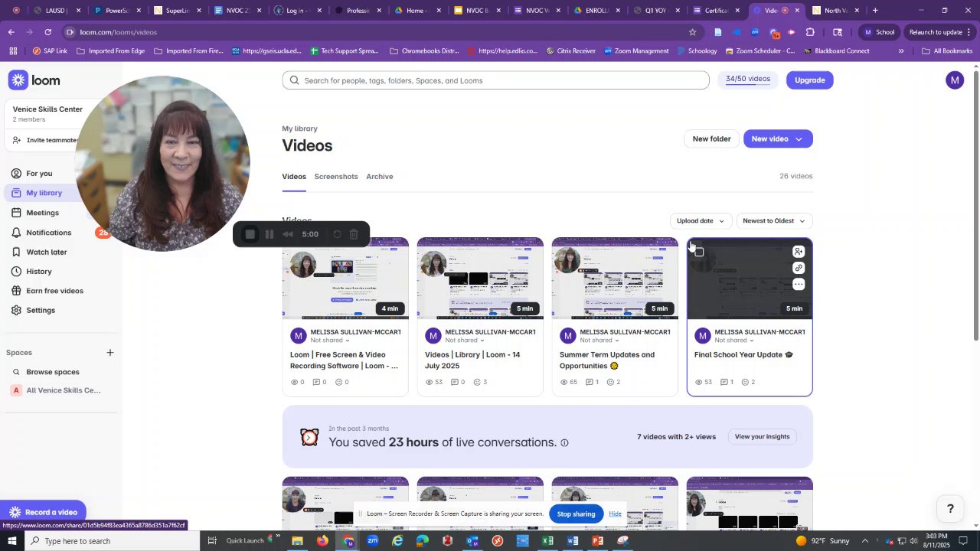Open the share-with-people icon on Final School Year Update
This screenshot has width=980, height=551.
pyautogui.click(x=799, y=251)
